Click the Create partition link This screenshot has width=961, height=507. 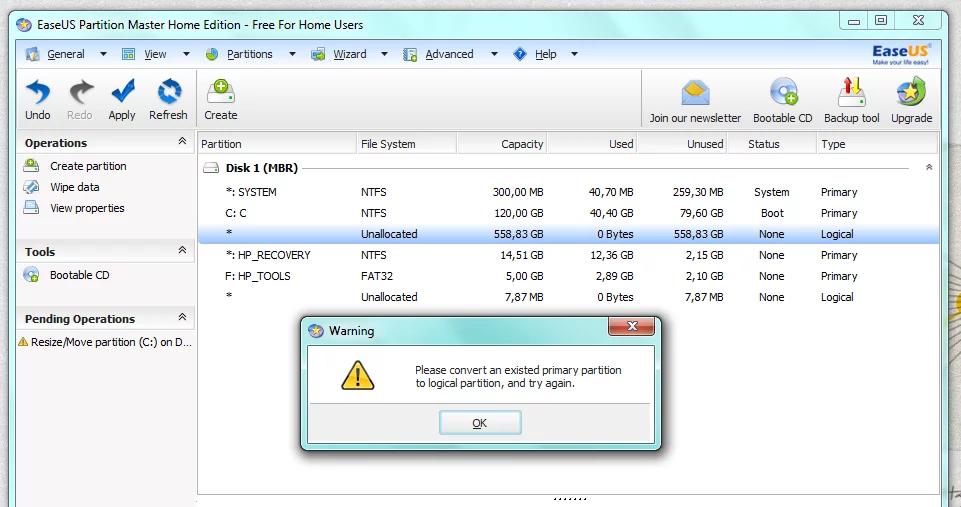(88, 166)
